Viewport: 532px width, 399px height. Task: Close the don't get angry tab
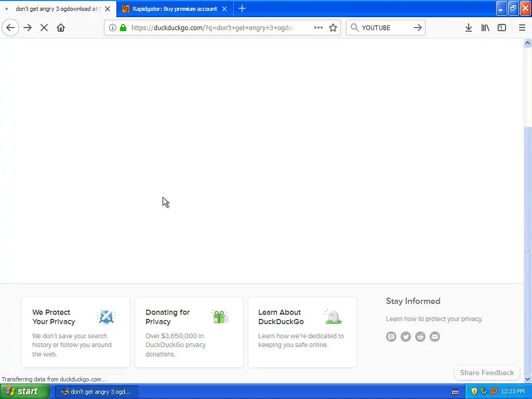108,9
